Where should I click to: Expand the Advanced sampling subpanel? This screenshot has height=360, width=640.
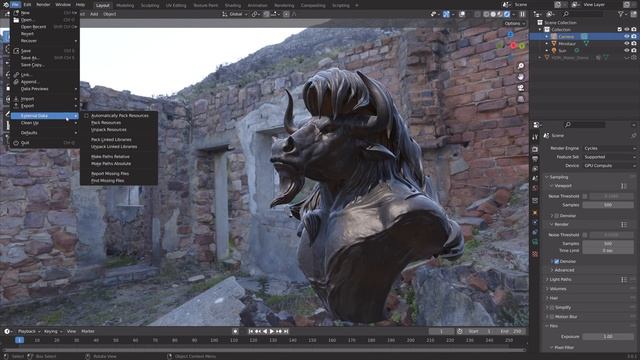point(564,270)
